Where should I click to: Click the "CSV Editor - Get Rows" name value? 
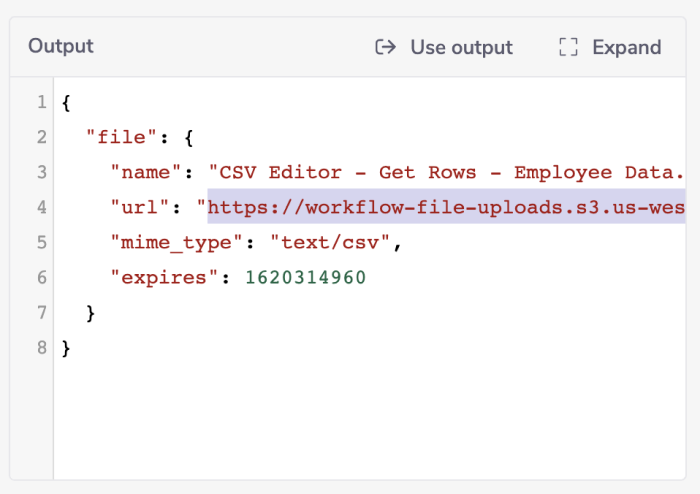pos(446,172)
